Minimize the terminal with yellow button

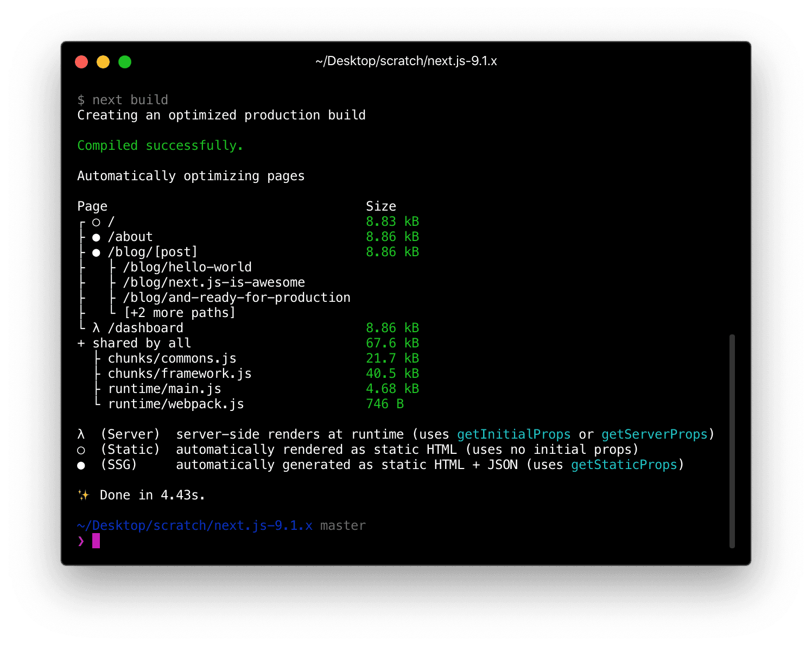(103, 62)
